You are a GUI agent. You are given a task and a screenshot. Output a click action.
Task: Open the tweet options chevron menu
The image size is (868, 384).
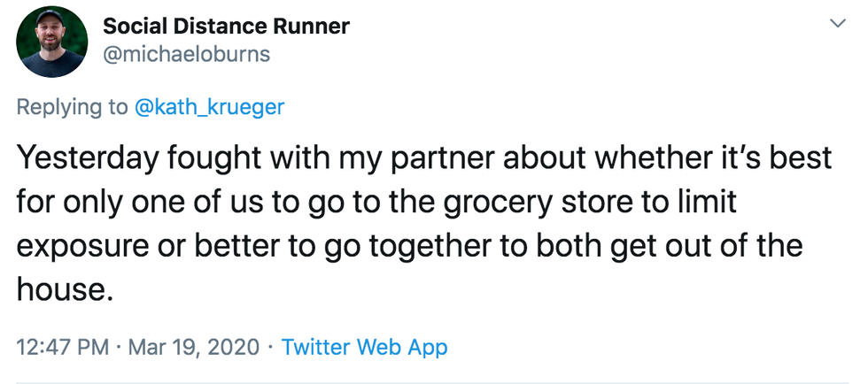coord(839,24)
